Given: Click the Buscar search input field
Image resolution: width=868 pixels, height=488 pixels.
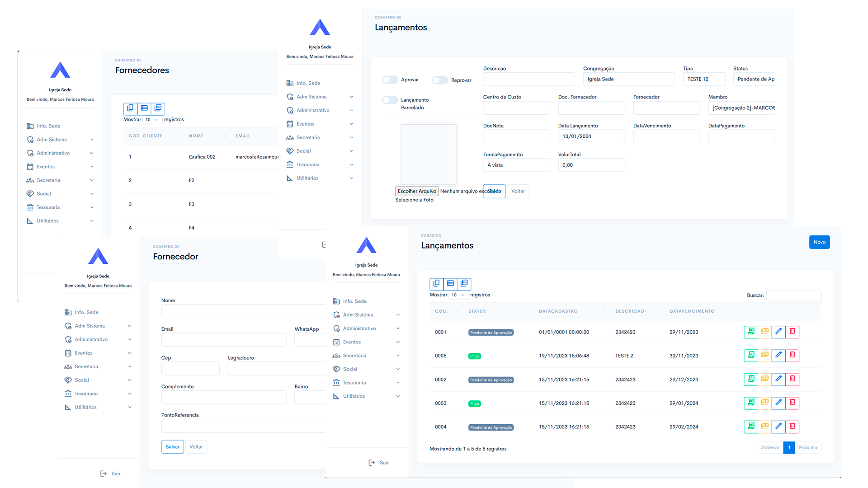Looking at the screenshot, I should click(793, 296).
